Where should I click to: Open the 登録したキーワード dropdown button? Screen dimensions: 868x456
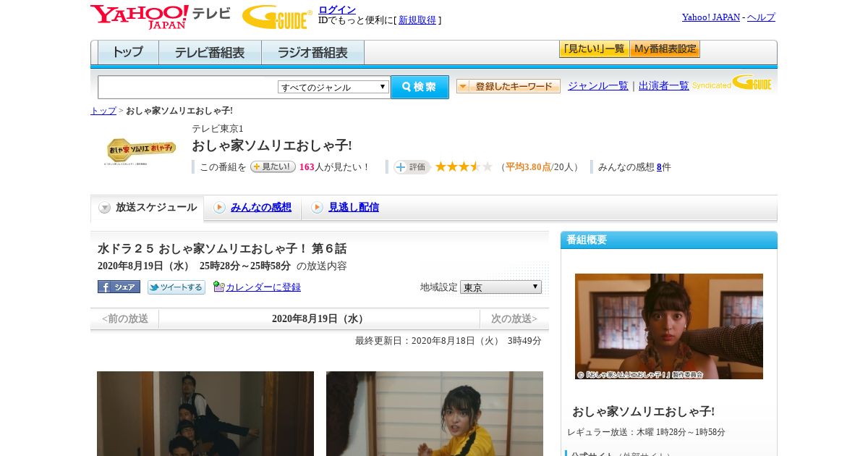tap(509, 86)
